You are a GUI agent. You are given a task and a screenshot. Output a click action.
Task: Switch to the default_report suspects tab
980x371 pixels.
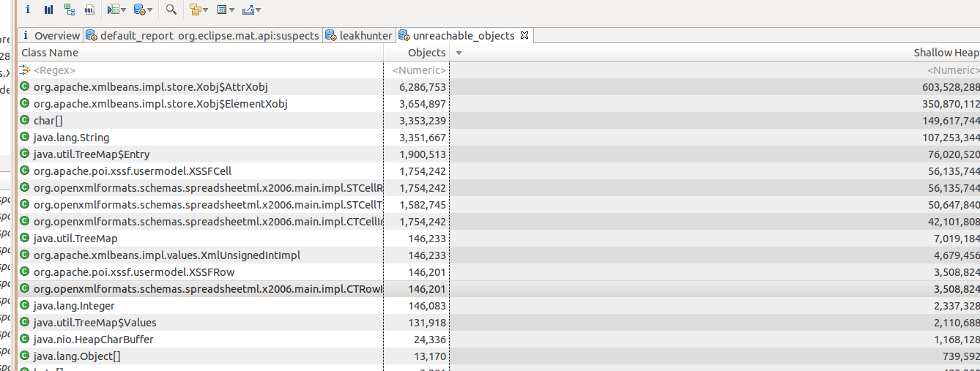tap(203, 35)
